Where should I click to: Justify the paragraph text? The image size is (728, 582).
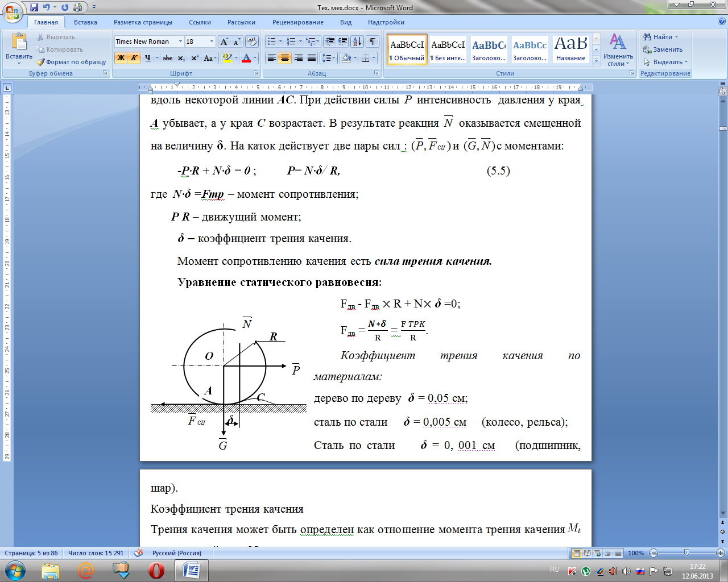[x=311, y=58]
